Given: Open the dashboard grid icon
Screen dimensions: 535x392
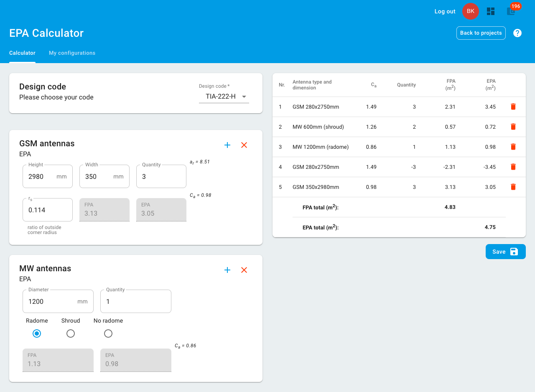Looking at the screenshot, I should click(491, 11).
